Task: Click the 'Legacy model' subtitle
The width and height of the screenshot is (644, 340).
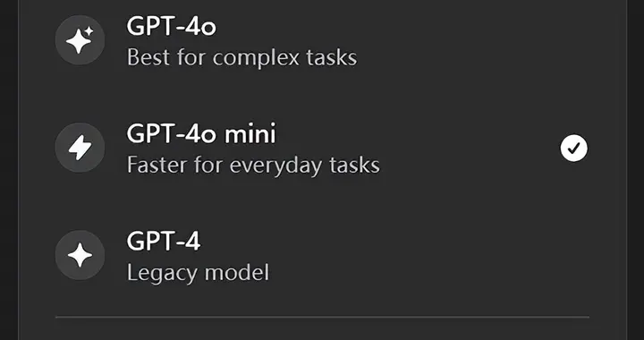Action: pos(198,273)
